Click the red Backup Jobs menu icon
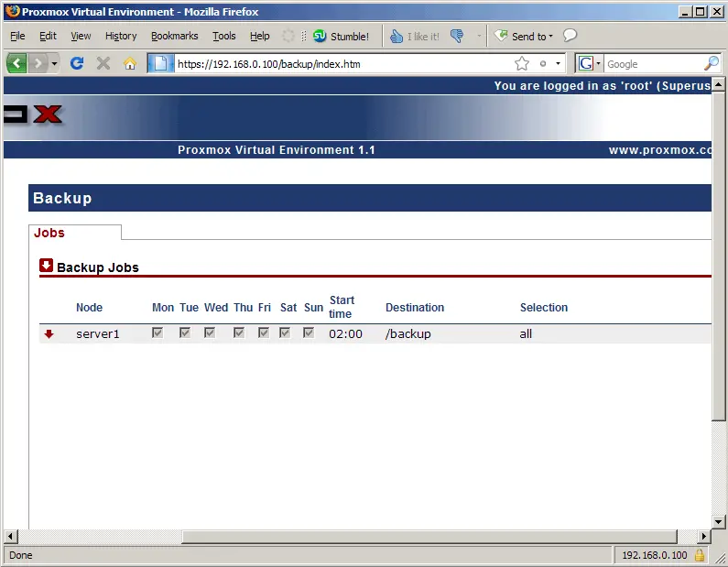The height and width of the screenshot is (567, 728). point(46,266)
